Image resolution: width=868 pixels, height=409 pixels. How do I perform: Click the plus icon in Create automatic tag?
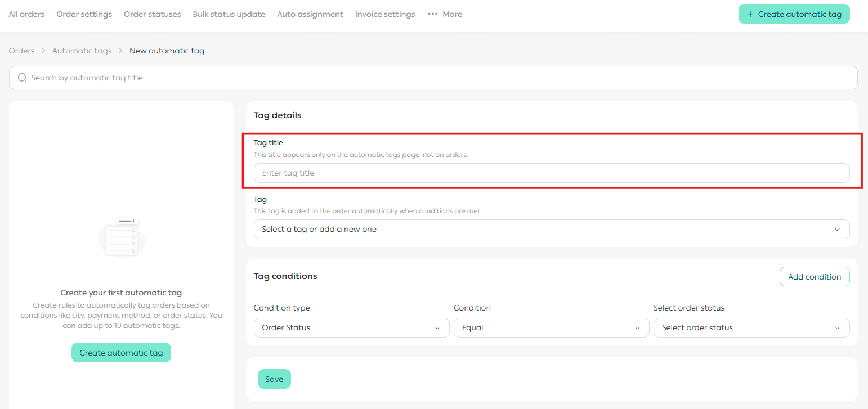click(750, 14)
